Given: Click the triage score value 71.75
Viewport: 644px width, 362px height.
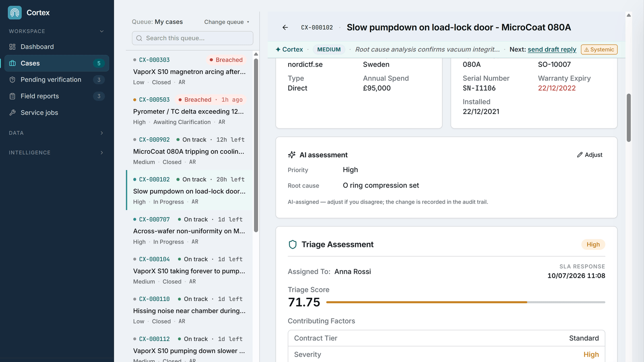Looking at the screenshot, I should point(304,302).
